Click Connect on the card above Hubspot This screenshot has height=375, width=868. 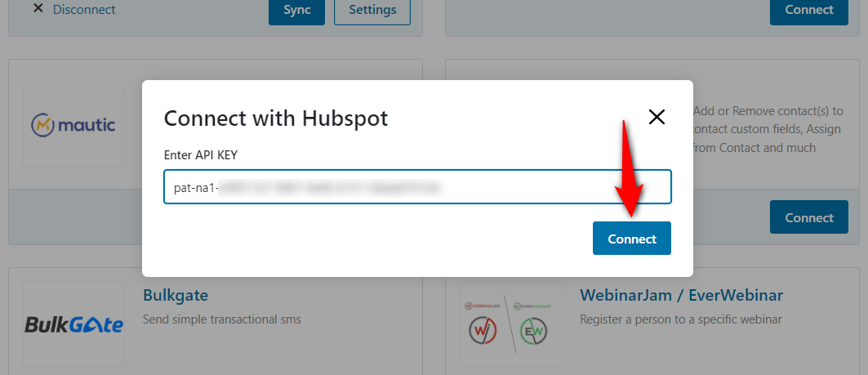coord(808,10)
